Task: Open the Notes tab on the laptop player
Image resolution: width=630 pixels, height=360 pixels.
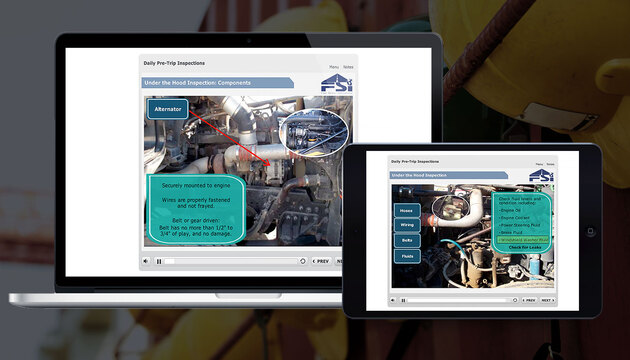Action: pyautogui.click(x=348, y=67)
